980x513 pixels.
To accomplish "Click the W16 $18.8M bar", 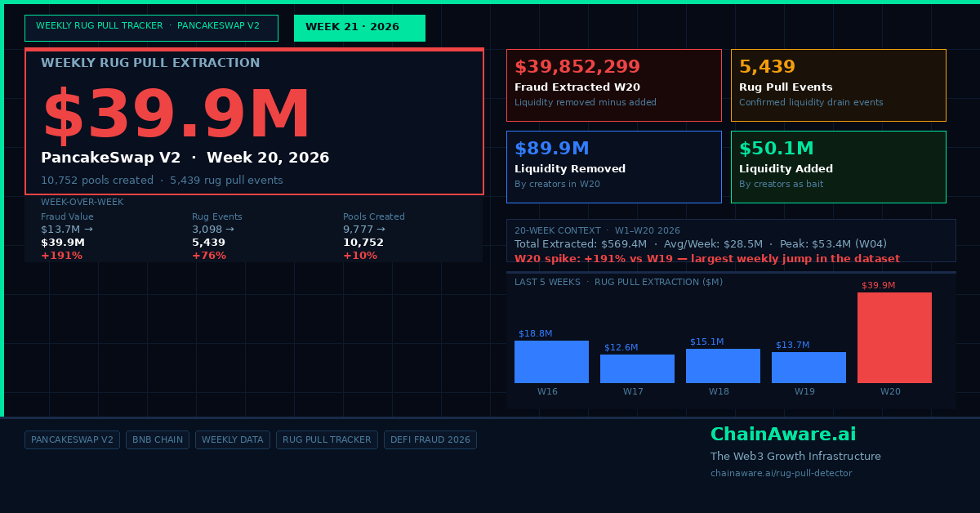I will tap(551, 362).
